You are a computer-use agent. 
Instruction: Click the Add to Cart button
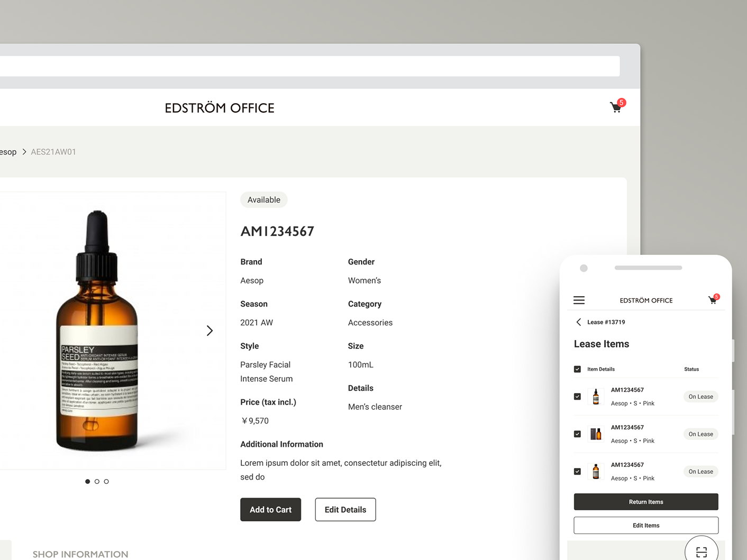click(x=270, y=510)
